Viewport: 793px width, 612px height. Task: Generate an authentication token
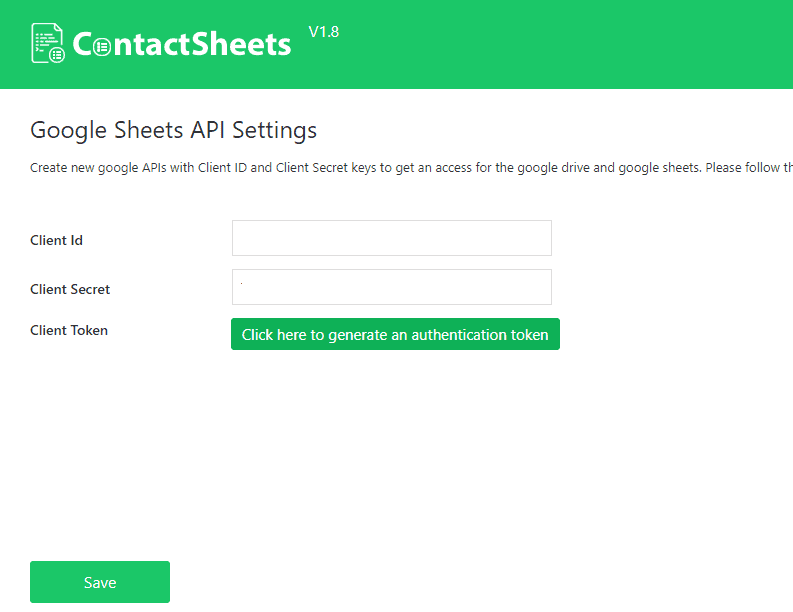[x=395, y=334]
